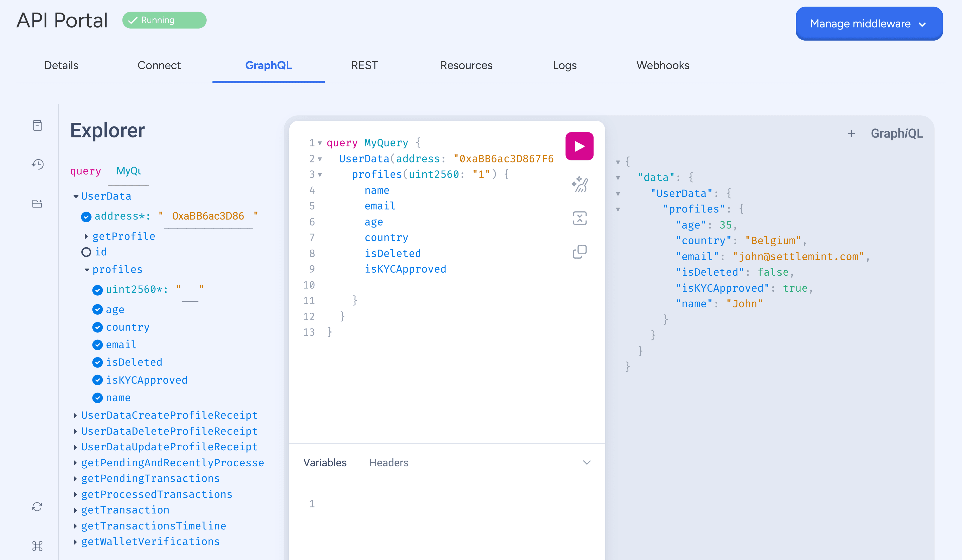Check the id field radio circle
The width and height of the screenshot is (962, 560).
(x=86, y=252)
